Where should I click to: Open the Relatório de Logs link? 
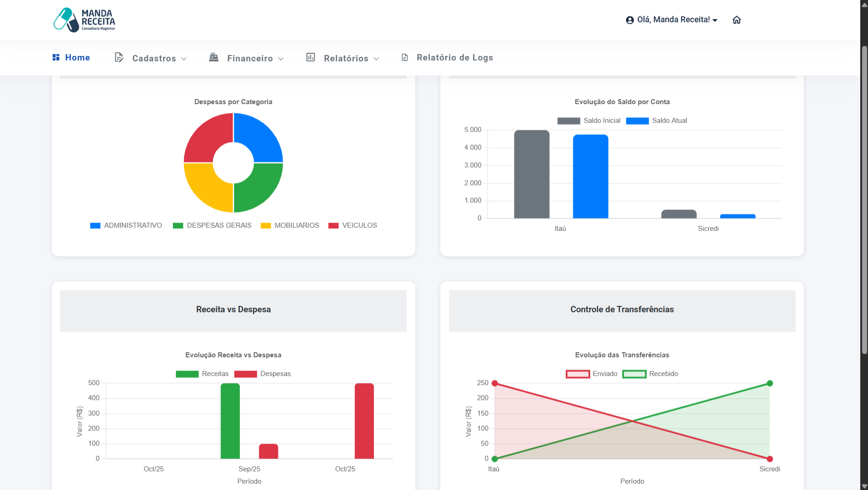pyautogui.click(x=454, y=58)
